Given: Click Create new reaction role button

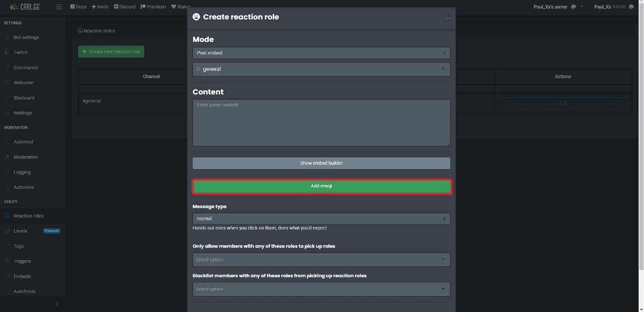Looking at the screenshot, I should [x=111, y=51].
